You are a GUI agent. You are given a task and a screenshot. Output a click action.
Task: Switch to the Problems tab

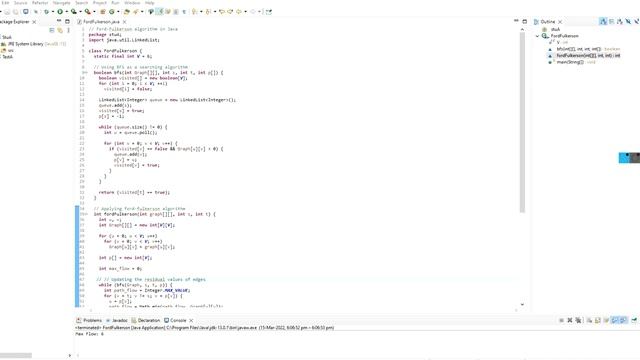[89, 320]
